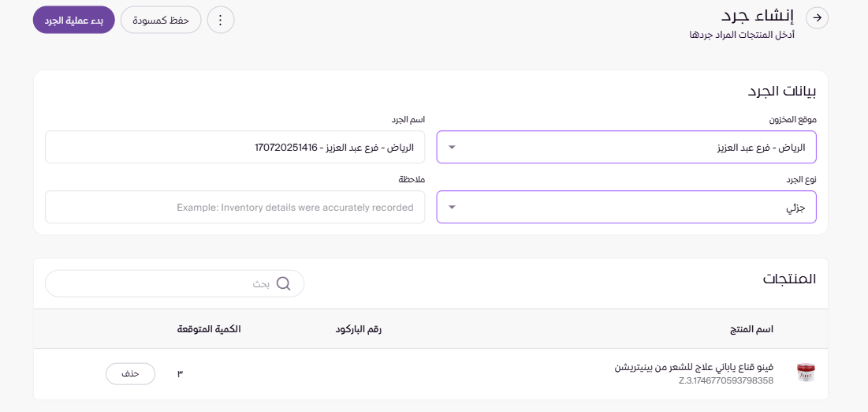Expand the arrow of the الرياض - فرع عبد العزيز selector
Viewport: 868px width, 412px height.
pyautogui.click(x=452, y=147)
